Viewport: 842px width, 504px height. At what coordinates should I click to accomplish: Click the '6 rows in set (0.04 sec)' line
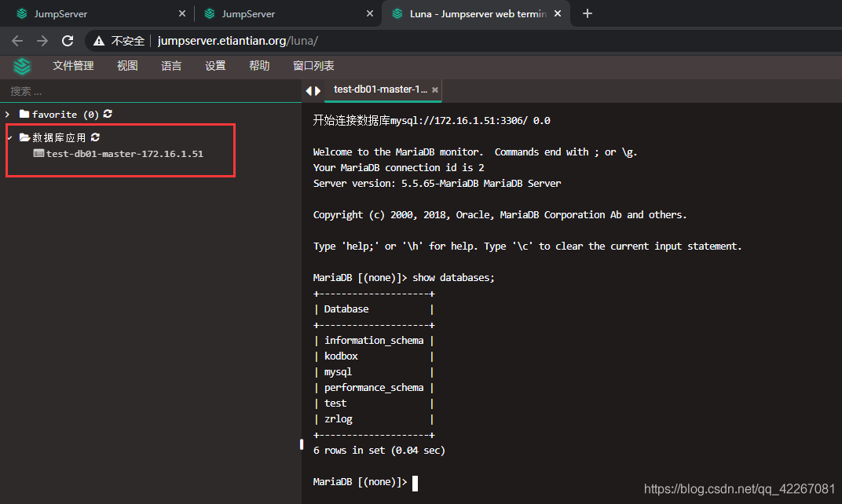coord(379,451)
